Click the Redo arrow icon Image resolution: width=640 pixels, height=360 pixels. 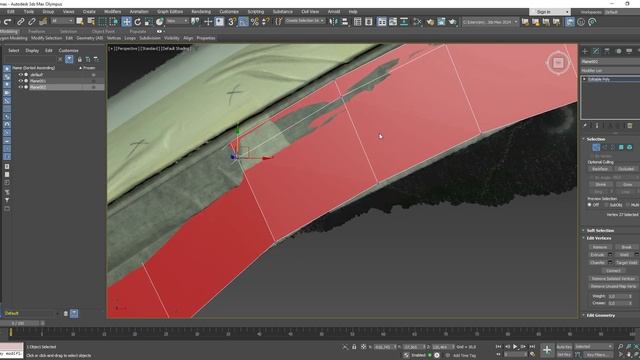coord(7,22)
